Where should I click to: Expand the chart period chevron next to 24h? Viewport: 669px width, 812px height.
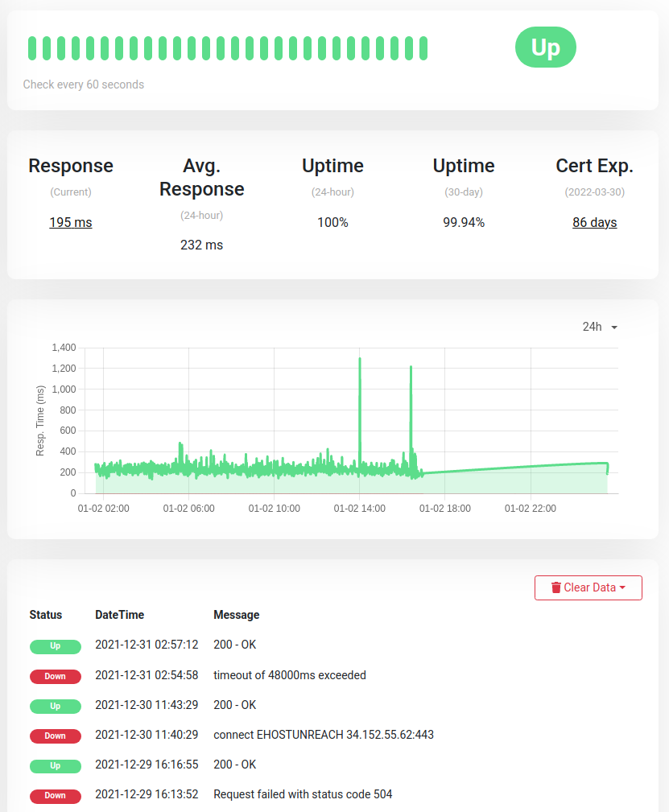(614, 327)
